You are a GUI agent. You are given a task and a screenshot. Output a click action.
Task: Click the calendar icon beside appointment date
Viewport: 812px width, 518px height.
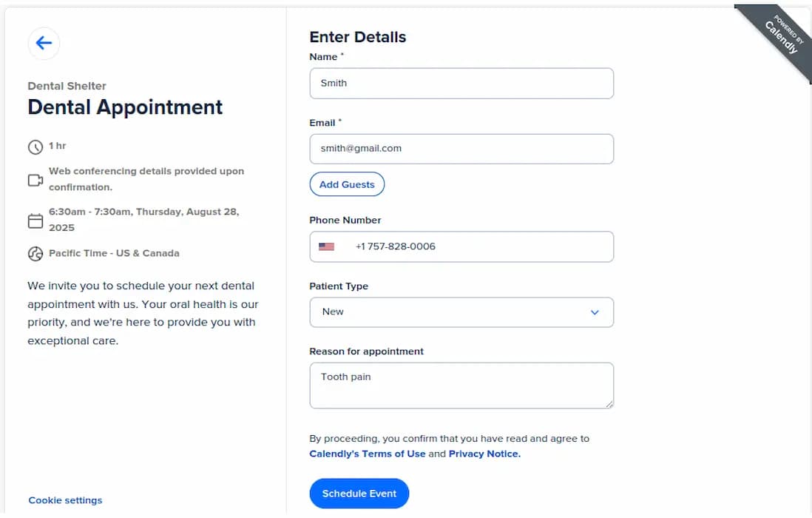coord(35,221)
